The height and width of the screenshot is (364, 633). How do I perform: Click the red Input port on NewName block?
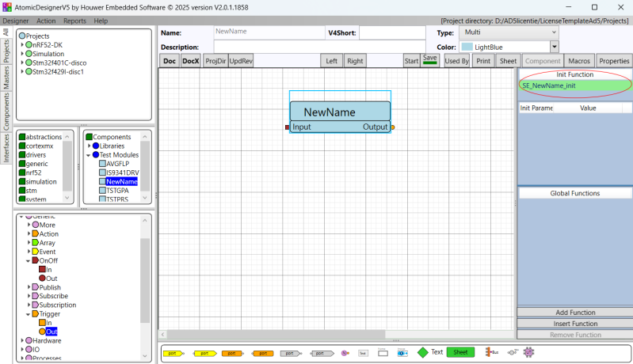click(x=288, y=127)
